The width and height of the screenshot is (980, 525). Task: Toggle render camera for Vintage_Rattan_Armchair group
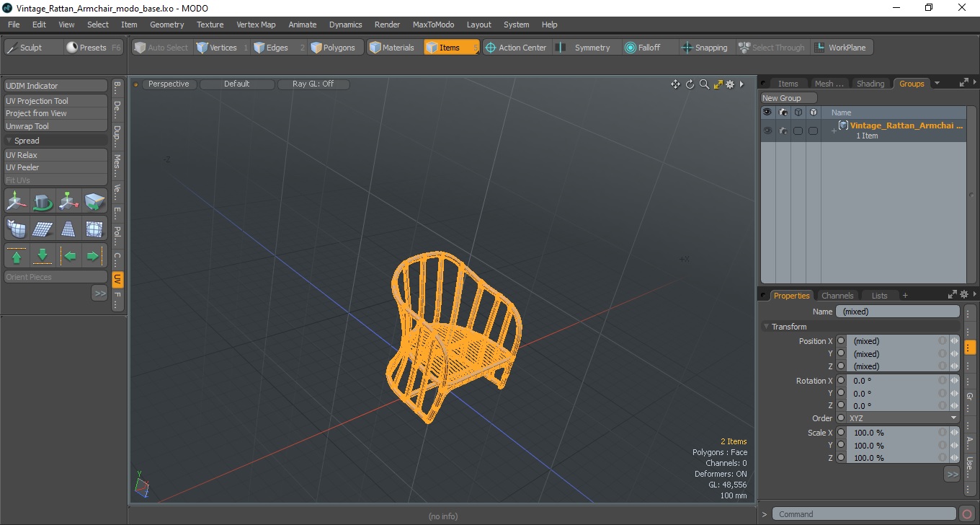pyautogui.click(x=783, y=131)
